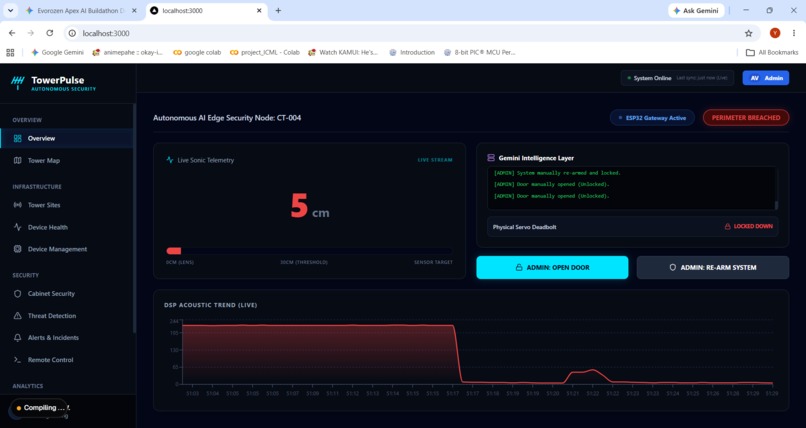
Task: Click the sidebar scrollbar
Action: (x=134, y=218)
